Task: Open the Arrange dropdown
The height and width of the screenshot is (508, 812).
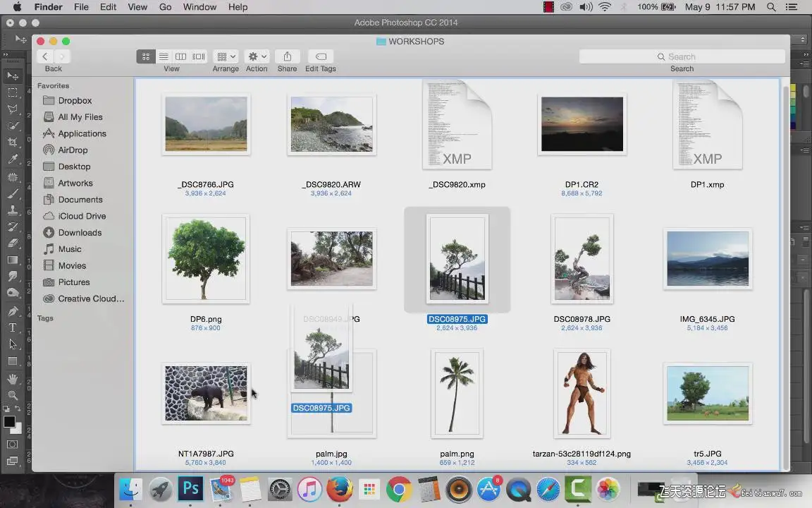Action: coord(226,56)
